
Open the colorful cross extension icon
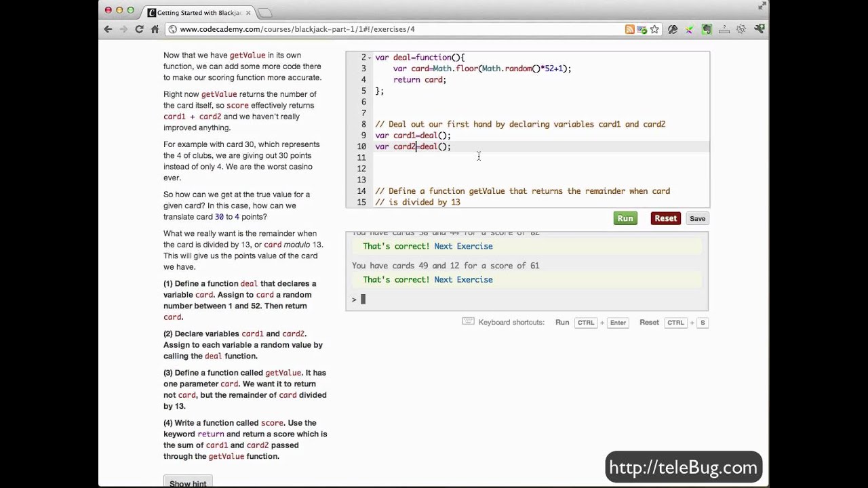click(689, 29)
